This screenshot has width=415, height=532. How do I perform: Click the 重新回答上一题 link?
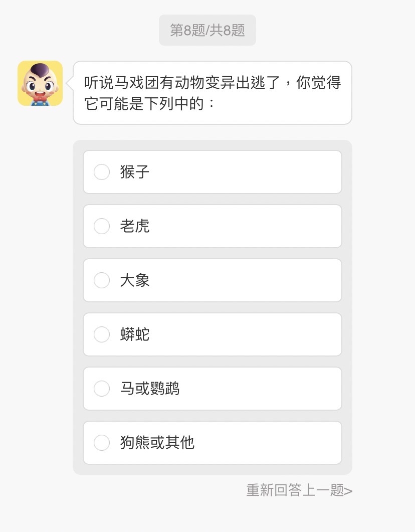point(295,490)
